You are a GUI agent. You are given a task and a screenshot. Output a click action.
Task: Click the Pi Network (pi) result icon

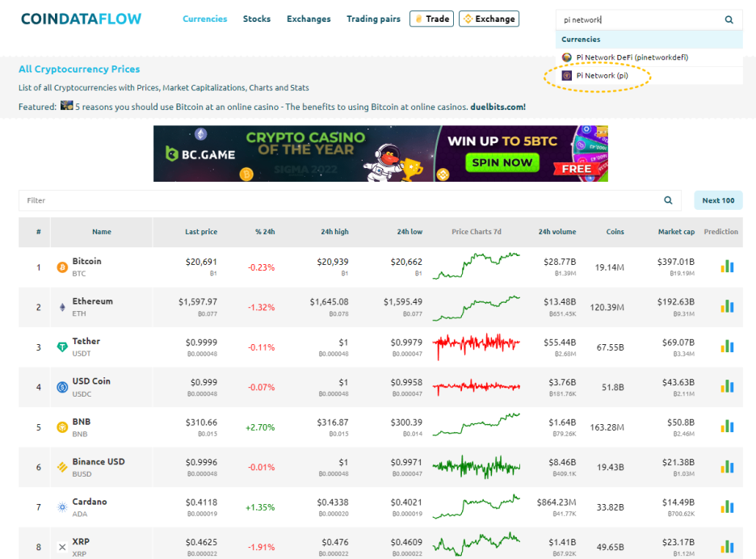coord(567,76)
